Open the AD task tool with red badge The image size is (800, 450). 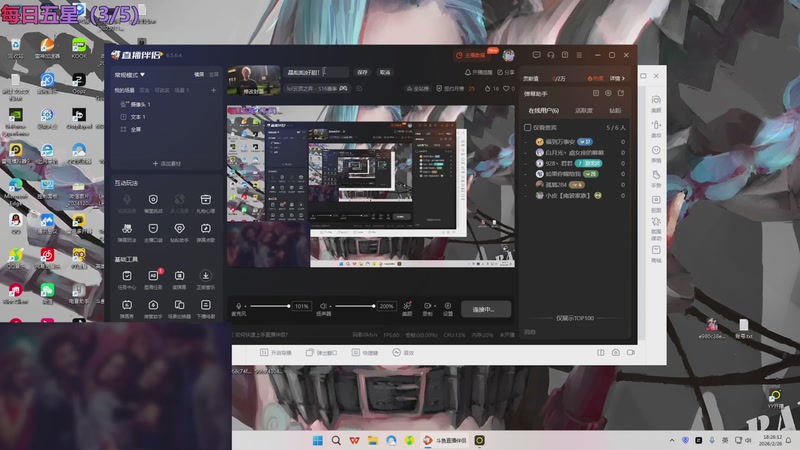coord(153,280)
